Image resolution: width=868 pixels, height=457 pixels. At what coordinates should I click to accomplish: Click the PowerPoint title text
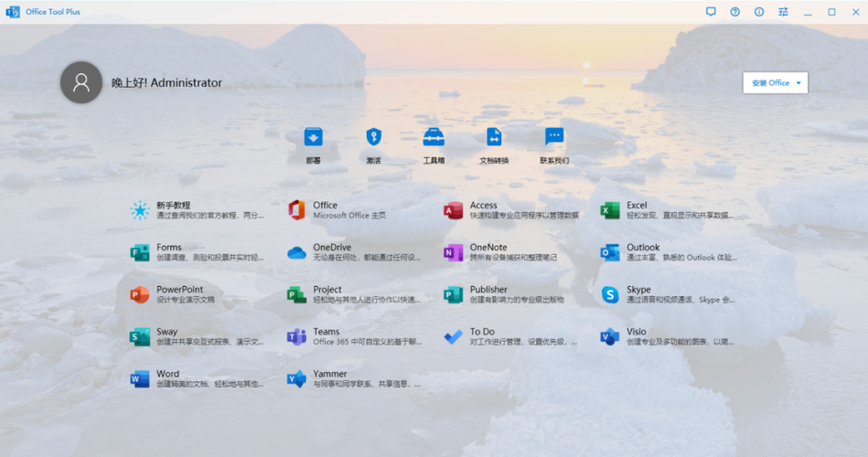(179, 290)
